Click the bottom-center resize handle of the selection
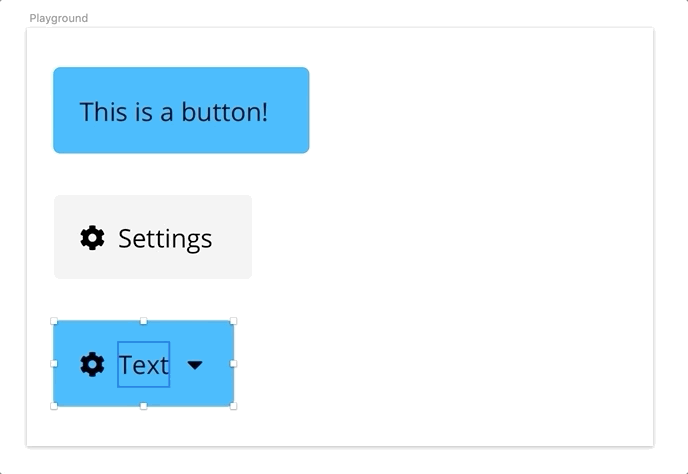Screen dimensions: 688x474 (143, 406)
